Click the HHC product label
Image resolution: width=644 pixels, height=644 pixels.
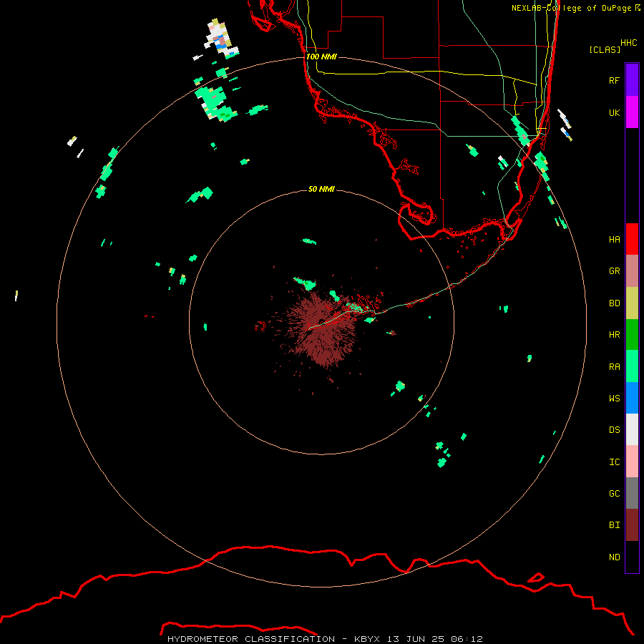pyautogui.click(x=628, y=43)
